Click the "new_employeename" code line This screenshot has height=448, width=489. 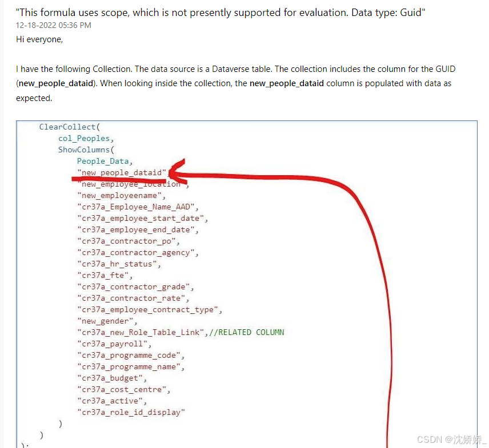pyautogui.click(x=121, y=196)
